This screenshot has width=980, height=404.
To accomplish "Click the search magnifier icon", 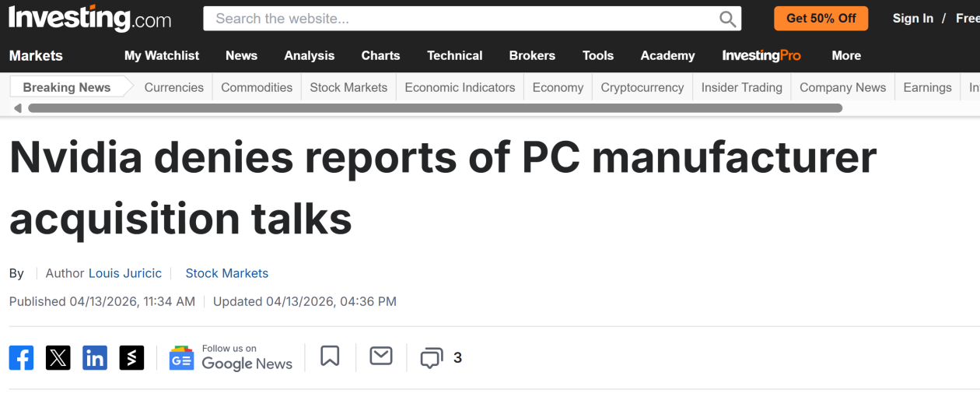I will point(727,19).
